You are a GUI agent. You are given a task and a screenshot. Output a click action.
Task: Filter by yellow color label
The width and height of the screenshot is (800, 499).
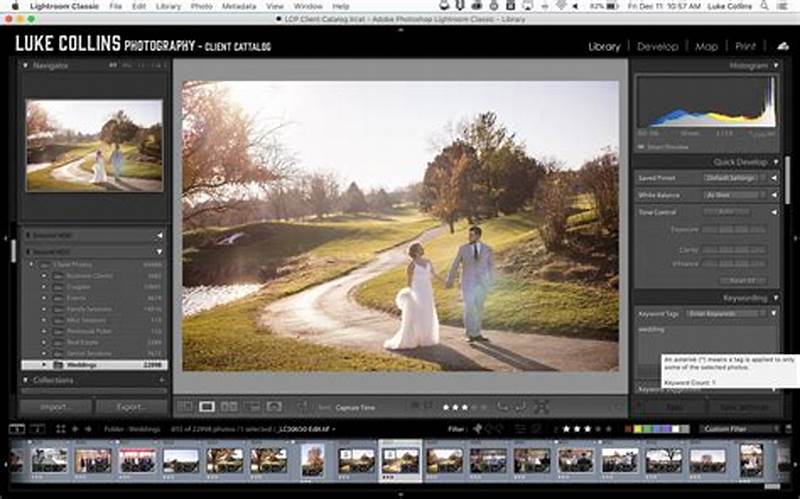(x=637, y=429)
